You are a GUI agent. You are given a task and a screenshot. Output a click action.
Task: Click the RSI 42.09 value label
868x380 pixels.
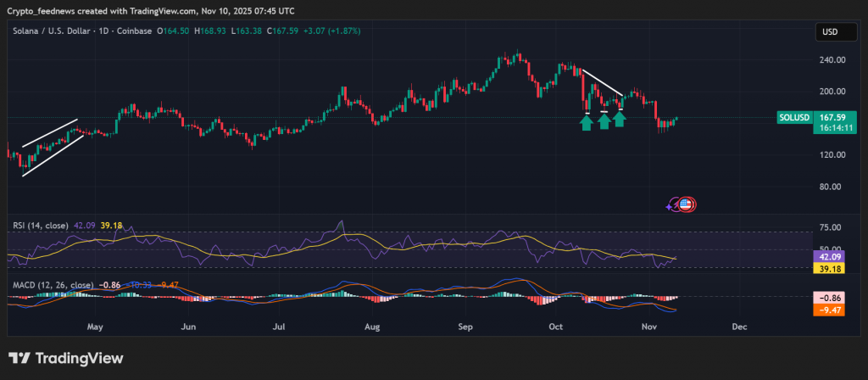click(828, 256)
